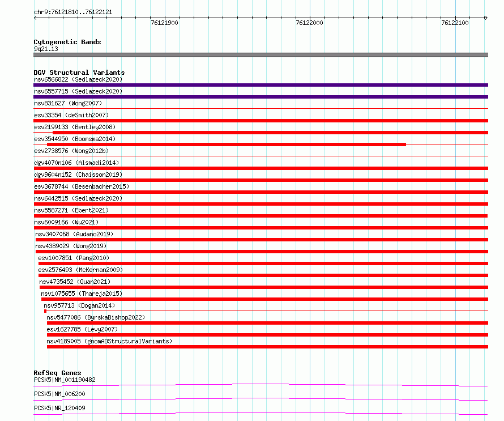Click the red bar under esv33354
This screenshot has width=504, height=421.
260,121
